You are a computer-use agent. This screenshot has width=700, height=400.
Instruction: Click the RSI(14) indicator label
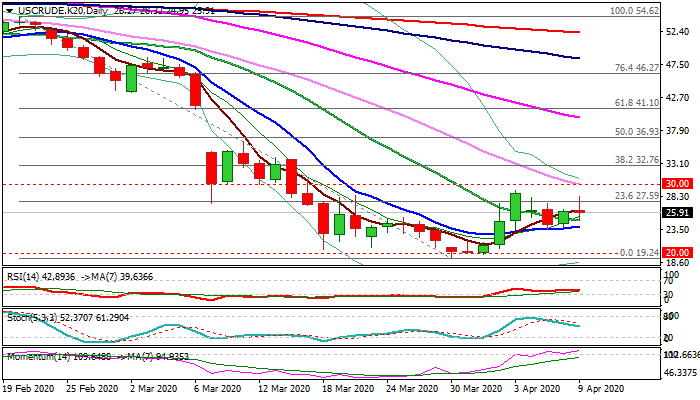click(x=25, y=277)
